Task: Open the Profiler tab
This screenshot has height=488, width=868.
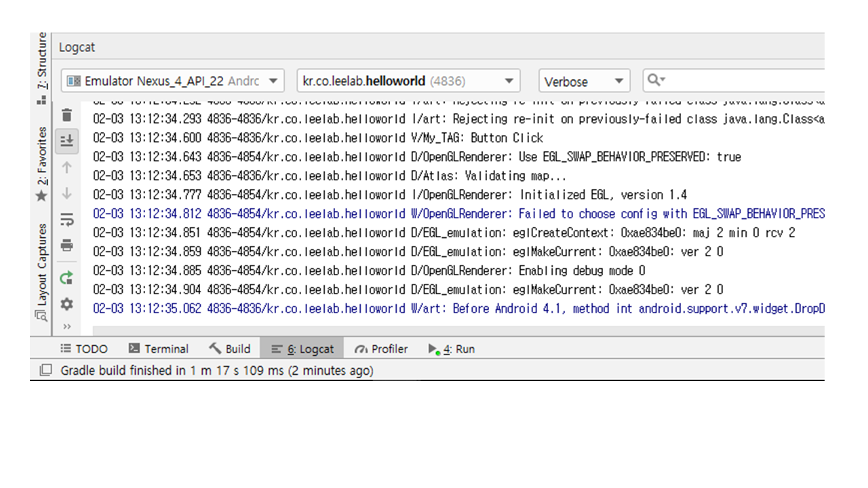Action: pos(381,349)
